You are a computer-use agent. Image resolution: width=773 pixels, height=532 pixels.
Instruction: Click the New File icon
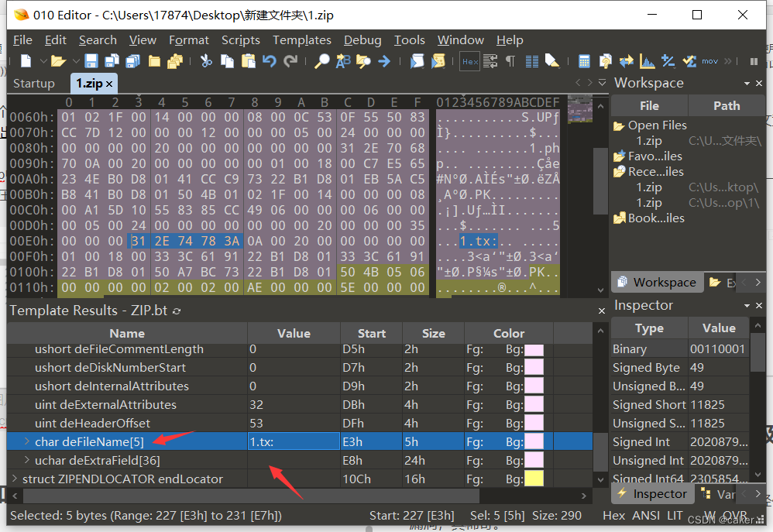tap(26, 61)
